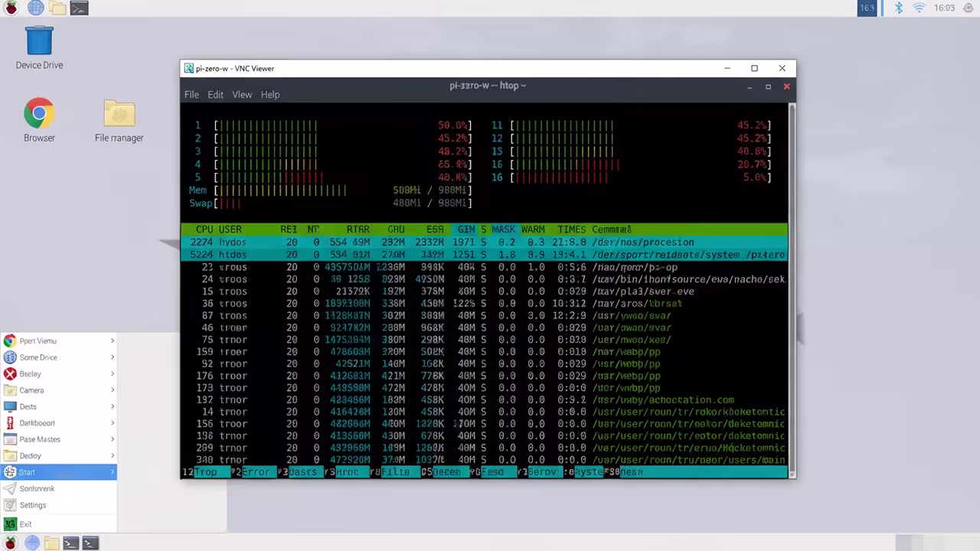Expand the Ppert Viemu submenu arrow
The height and width of the screenshot is (551, 980).
click(113, 341)
